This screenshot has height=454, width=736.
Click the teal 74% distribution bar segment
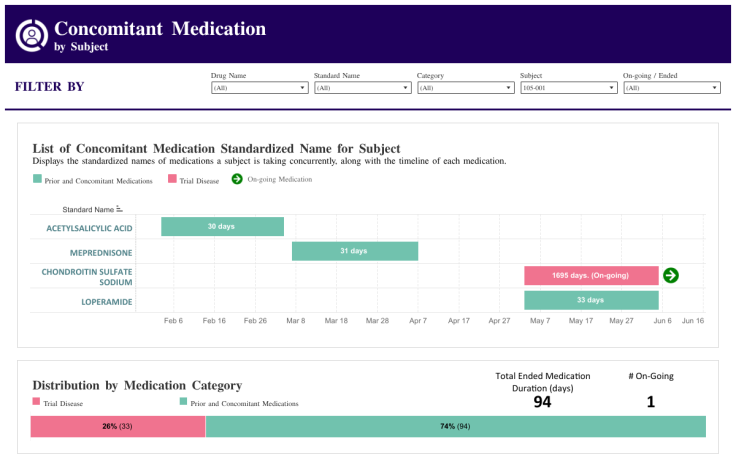coord(455,427)
